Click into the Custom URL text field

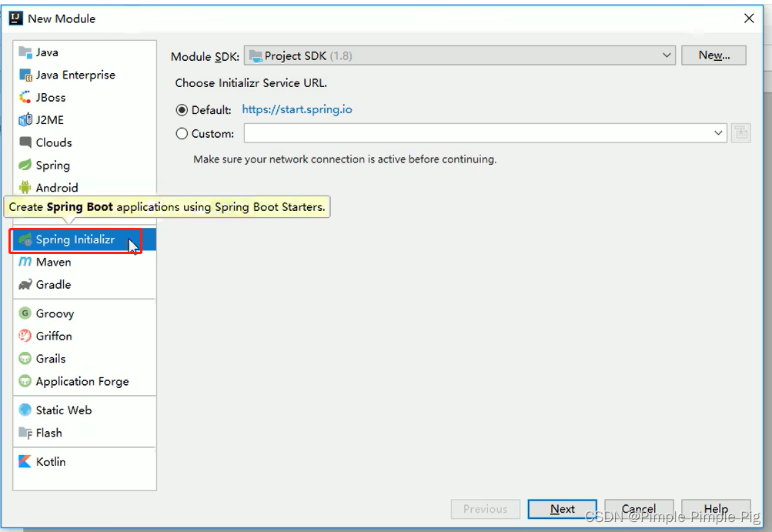pos(477,133)
